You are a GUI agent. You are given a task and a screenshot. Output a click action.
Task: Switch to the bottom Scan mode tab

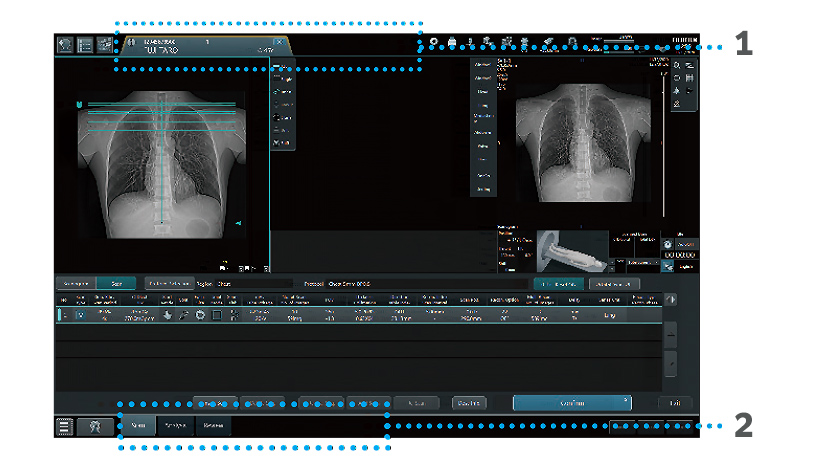pos(138,426)
